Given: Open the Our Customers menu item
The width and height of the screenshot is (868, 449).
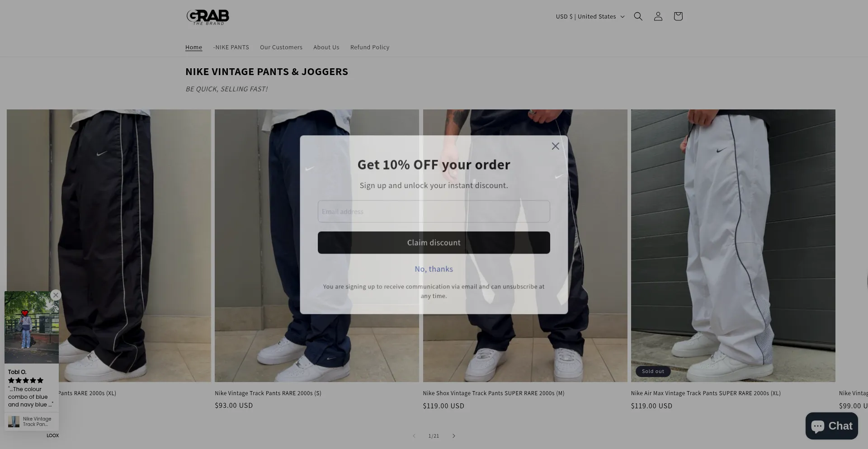Looking at the screenshot, I should tap(281, 47).
